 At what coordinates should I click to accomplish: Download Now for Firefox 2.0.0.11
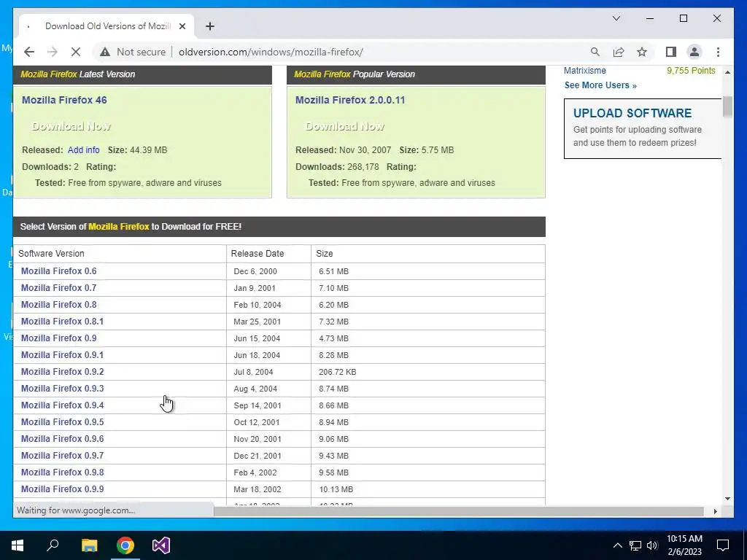pyautogui.click(x=345, y=126)
